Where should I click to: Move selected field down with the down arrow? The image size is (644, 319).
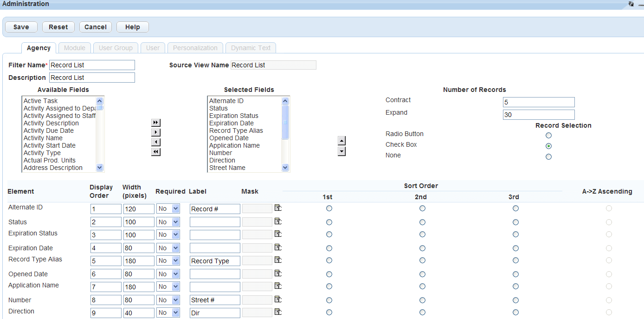[341, 151]
